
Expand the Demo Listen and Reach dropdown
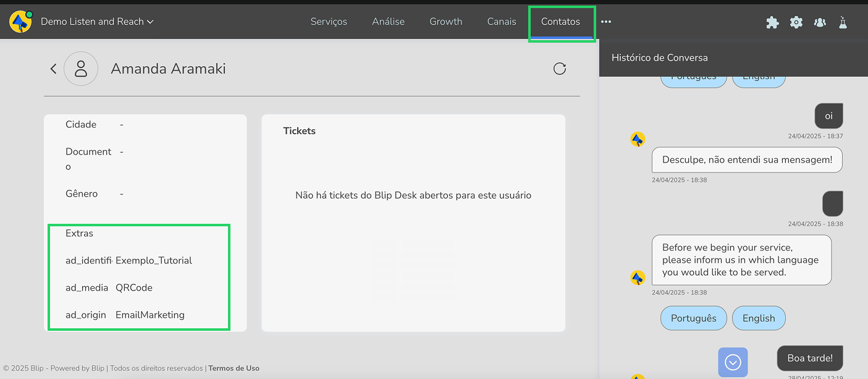pos(97,22)
